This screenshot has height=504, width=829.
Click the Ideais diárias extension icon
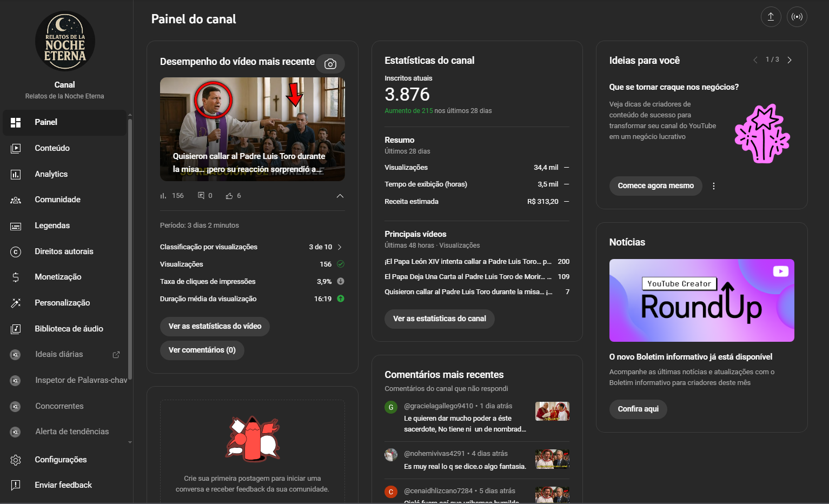(16, 355)
